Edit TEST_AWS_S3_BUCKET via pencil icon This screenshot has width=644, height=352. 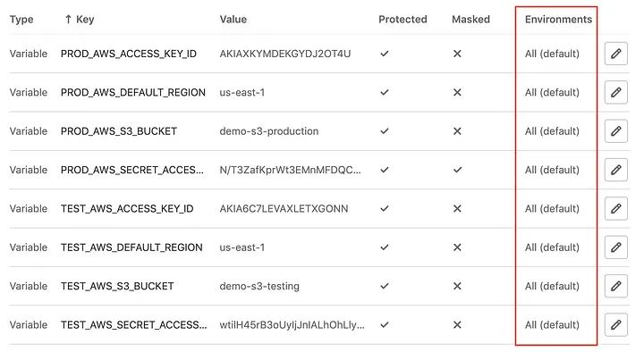615,286
